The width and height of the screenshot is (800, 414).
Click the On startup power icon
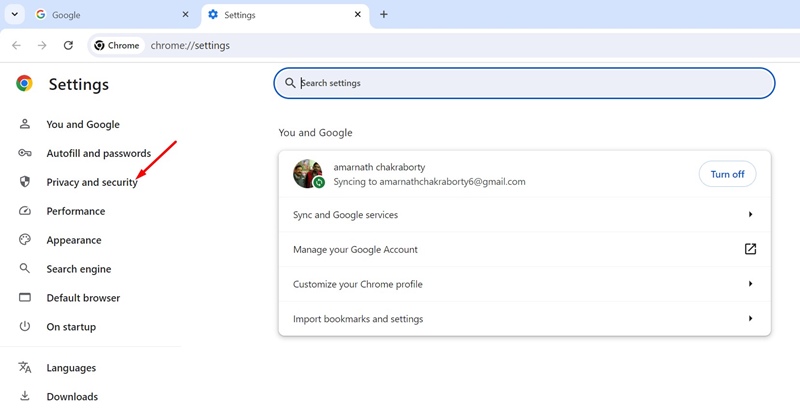25,327
